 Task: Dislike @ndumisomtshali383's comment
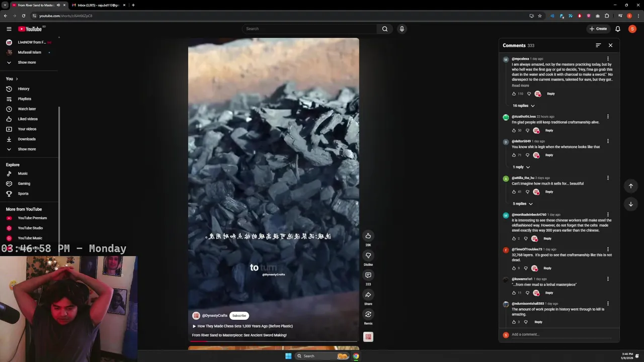point(525,322)
